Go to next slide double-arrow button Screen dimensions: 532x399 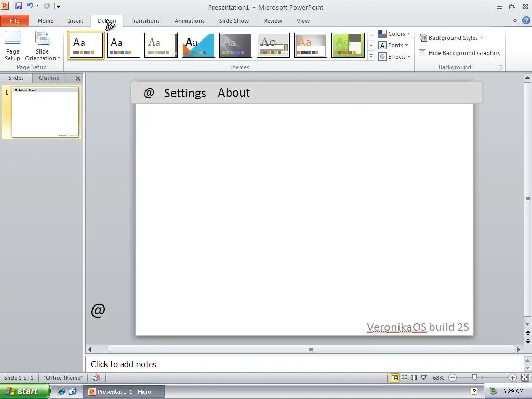528,341
